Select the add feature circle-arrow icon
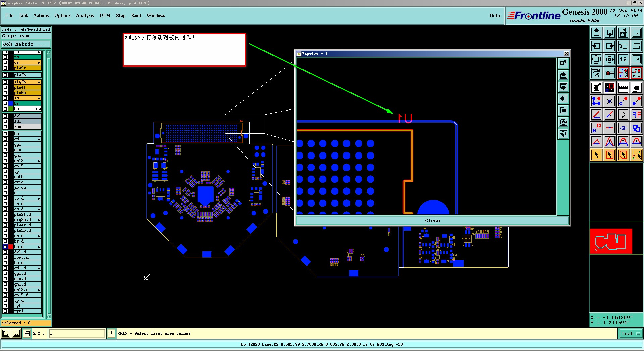The width and height of the screenshot is (644, 351). pos(596,88)
